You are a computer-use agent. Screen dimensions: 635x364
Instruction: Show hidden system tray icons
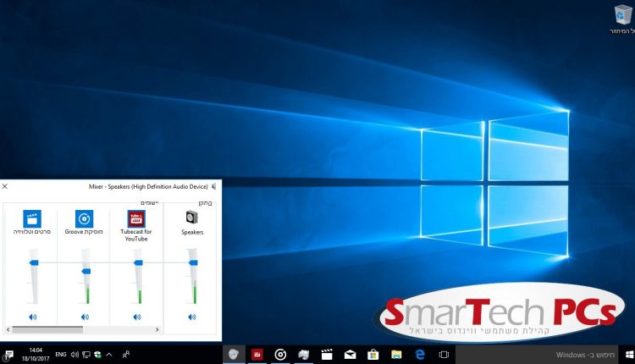[x=109, y=355]
